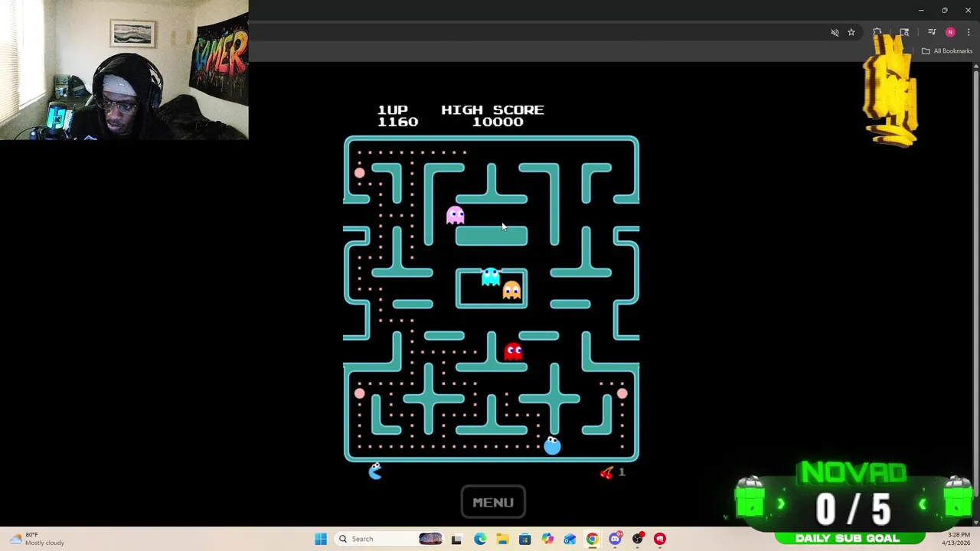Restore down the Chrome window
This screenshot has height=551, width=980.
[944, 10]
